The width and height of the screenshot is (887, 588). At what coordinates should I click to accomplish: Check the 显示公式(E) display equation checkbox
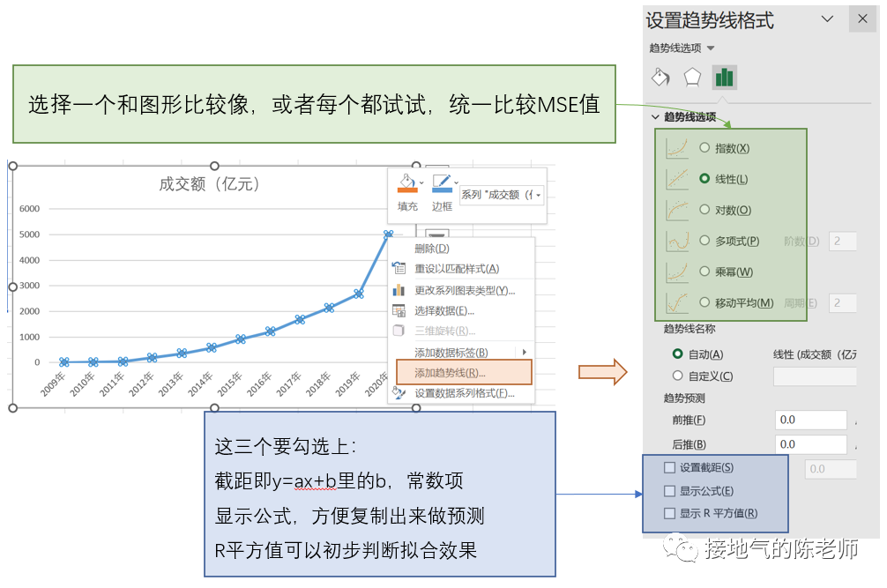(x=670, y=491)
